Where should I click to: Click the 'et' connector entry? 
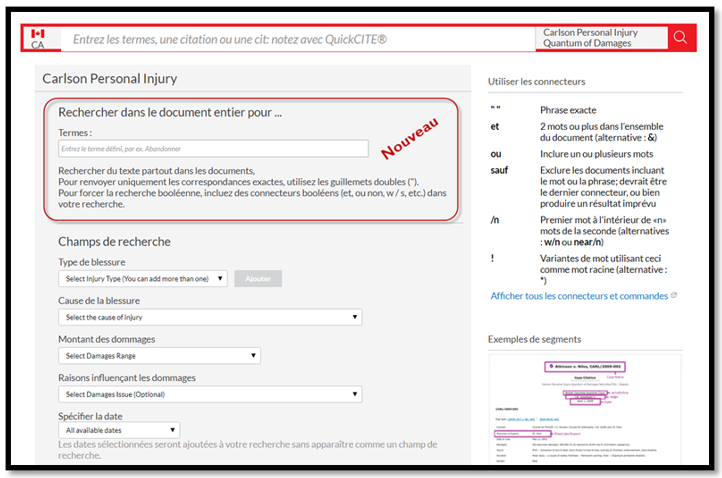(495, 126)
